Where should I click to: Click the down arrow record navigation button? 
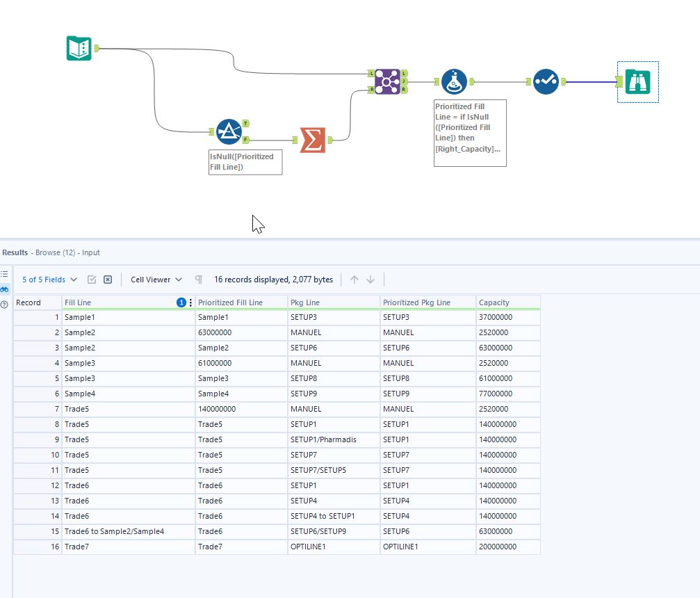pos(371,280)
